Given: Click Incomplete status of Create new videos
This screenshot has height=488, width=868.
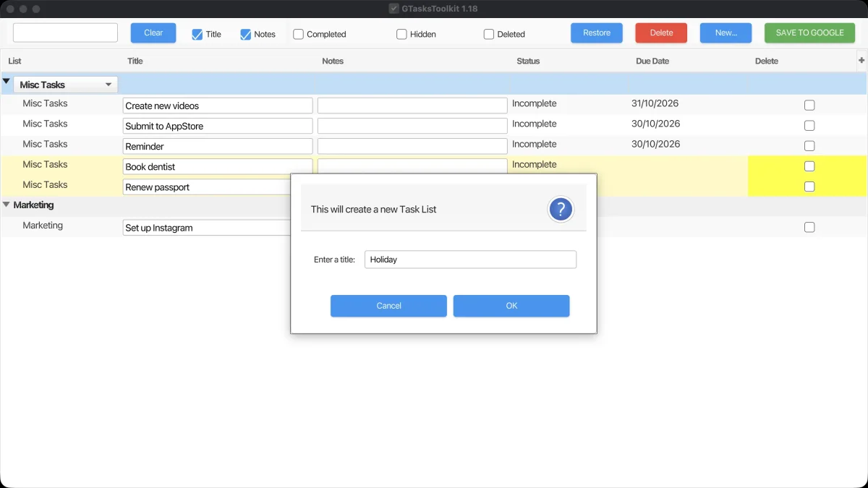Looking at the screenshot, I should pyautogui.click(x=535, y=103).
